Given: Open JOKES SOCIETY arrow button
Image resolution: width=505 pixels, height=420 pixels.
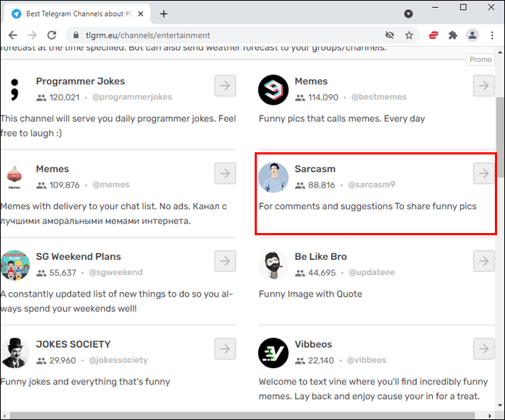Looking at the screenshot, I should [x=225, y=349].
